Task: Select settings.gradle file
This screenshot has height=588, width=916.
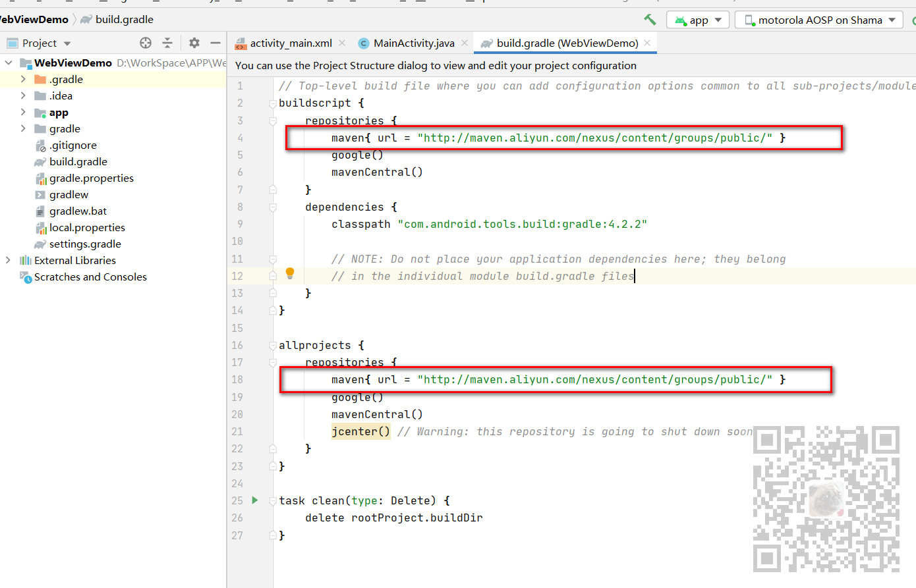Action: pyautogui.click(x=85, y=244)
